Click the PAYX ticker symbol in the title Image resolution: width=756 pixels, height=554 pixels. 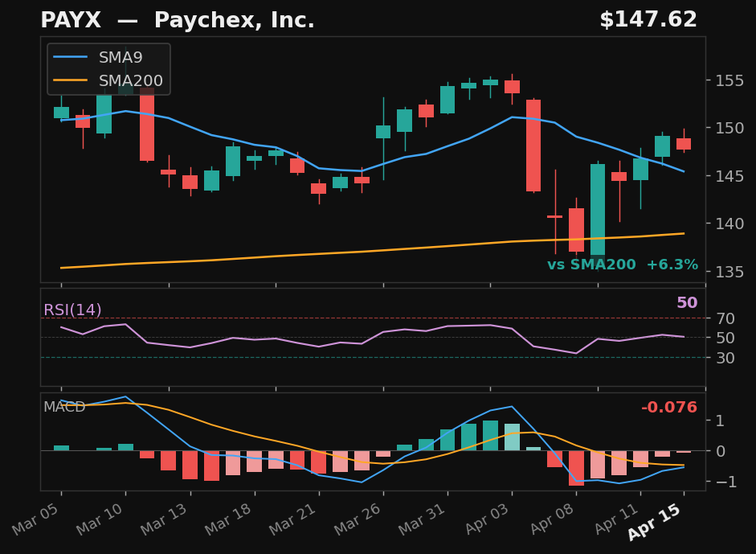[71, 20]
